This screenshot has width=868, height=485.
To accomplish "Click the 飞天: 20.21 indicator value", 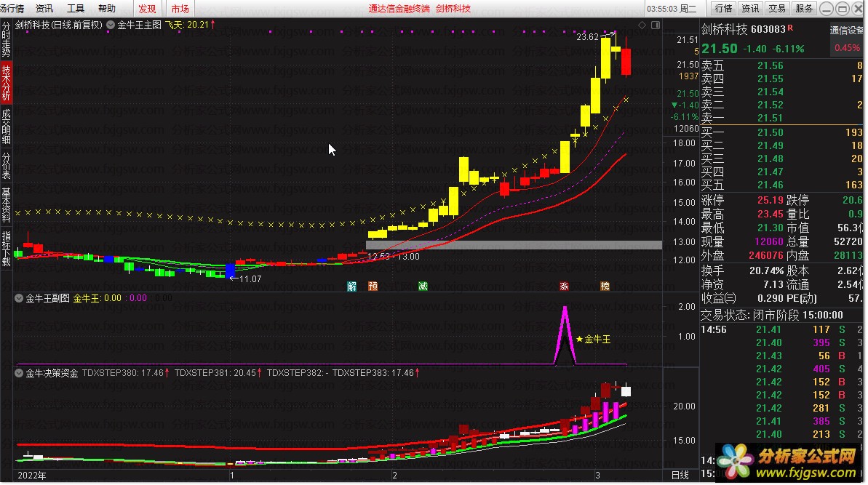I will pos(189,25).
